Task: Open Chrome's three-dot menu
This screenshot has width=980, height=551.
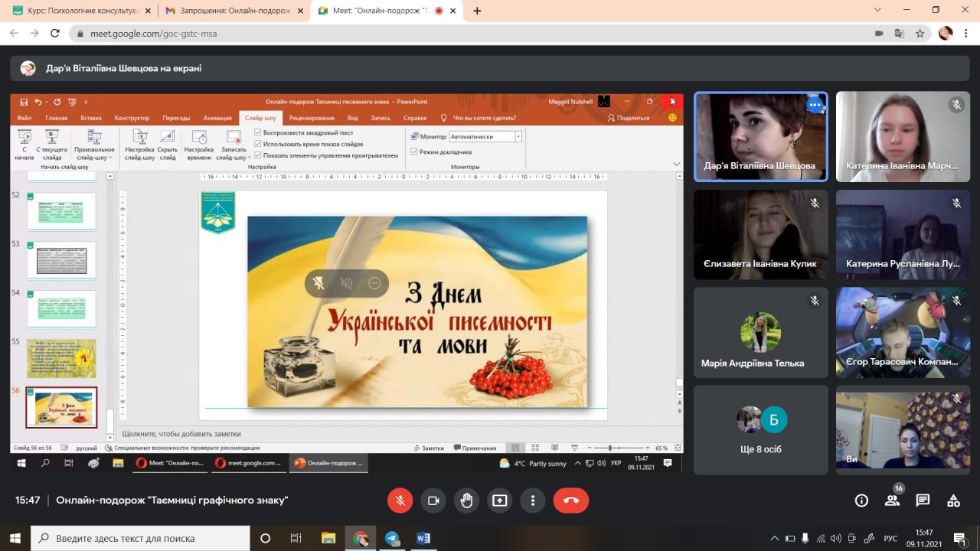Action: coord(965,34)
